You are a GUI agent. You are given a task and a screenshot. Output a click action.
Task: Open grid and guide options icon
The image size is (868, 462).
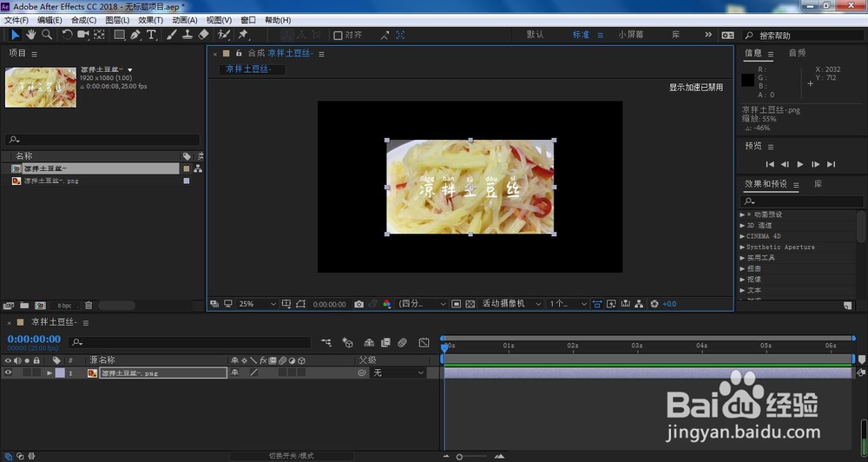coord(286,304)
